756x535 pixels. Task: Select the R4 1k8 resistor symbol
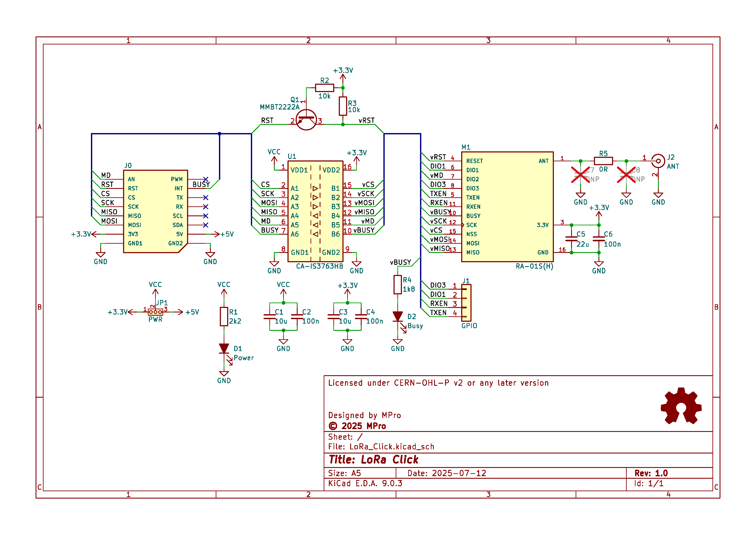coord(397,285)
